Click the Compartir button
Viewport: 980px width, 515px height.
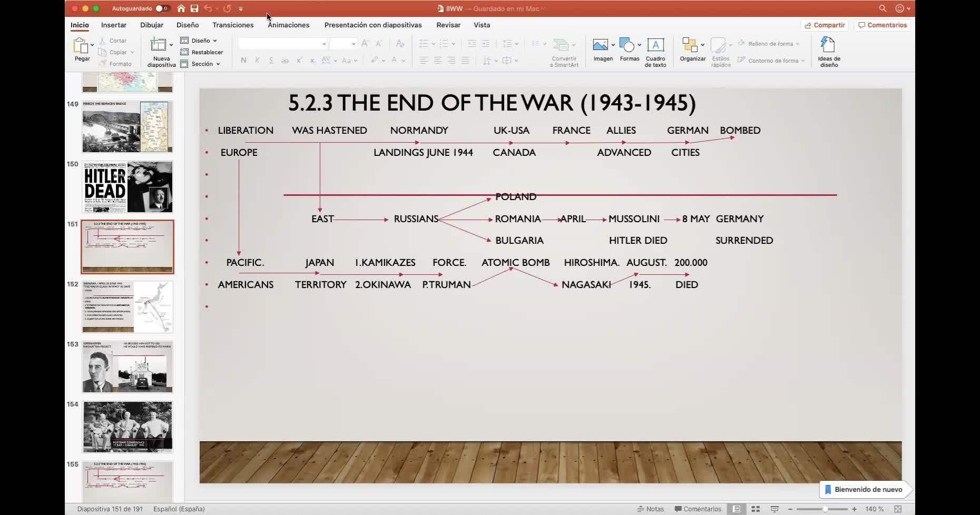[825, 25]
